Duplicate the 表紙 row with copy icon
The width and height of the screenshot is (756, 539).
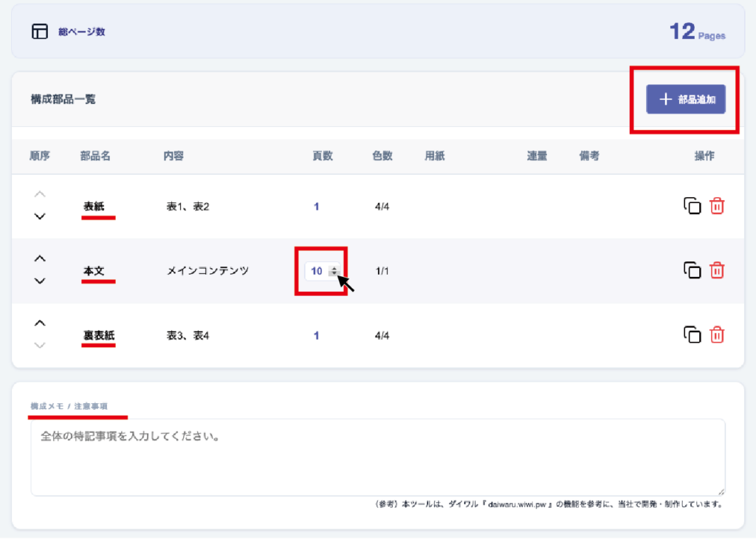pos(692,206)
